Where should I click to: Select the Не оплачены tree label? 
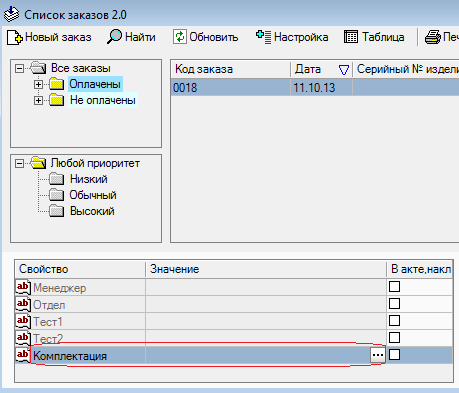click(x=103, y=100)
